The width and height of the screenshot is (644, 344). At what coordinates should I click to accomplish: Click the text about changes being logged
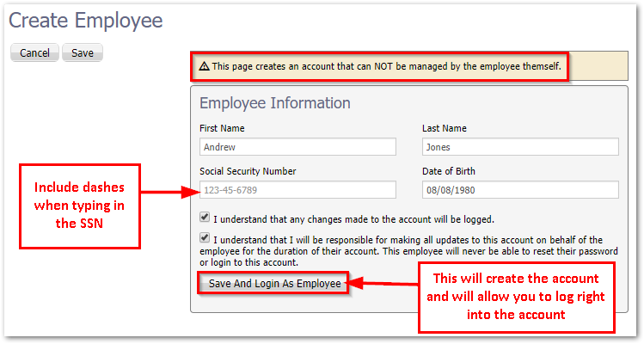[353, 219]
